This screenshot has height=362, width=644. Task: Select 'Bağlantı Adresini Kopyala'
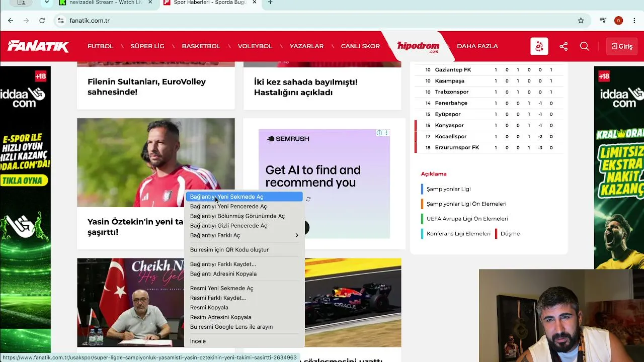coord(245,274)
